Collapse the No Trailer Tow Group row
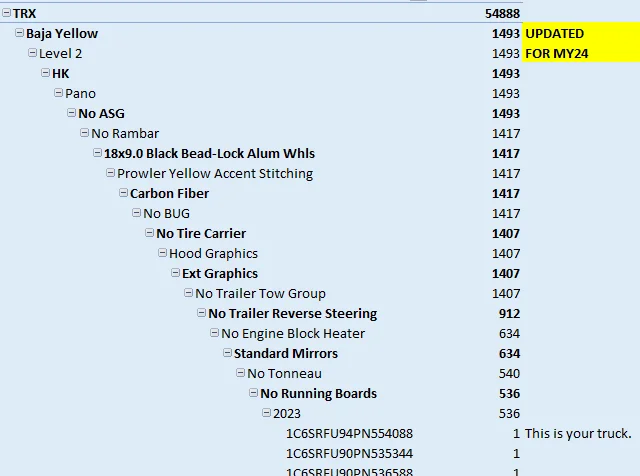Image resolution: width=640 pixels, height=476 pixels. click(x=188, y=293)
